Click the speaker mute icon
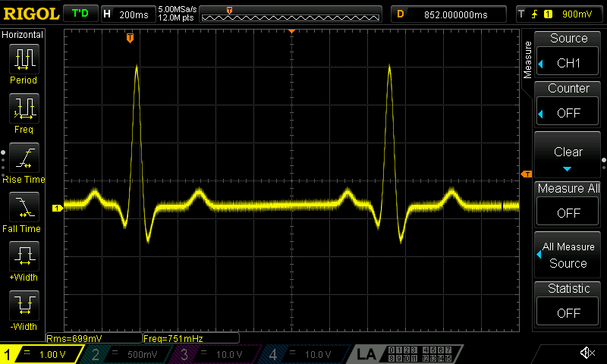This screenshot has height=364, width=607. 587,353
